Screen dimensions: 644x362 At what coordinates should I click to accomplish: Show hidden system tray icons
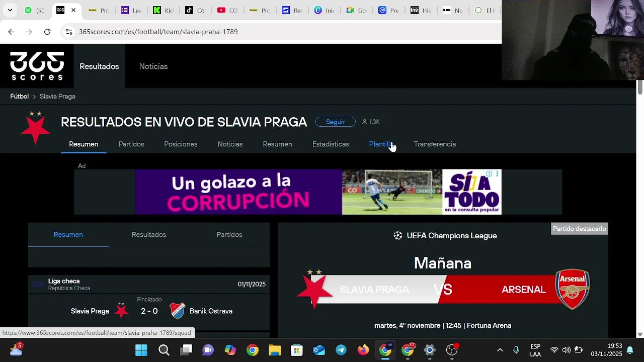(x=500, y=350)
